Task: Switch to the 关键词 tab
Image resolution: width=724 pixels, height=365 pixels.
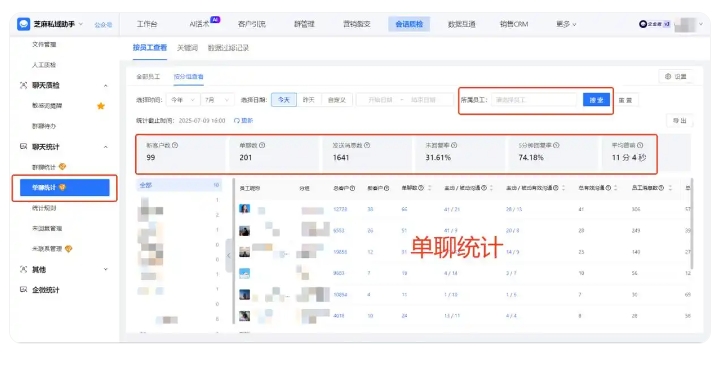Action: pyautogui.click(x=187, y=48)
